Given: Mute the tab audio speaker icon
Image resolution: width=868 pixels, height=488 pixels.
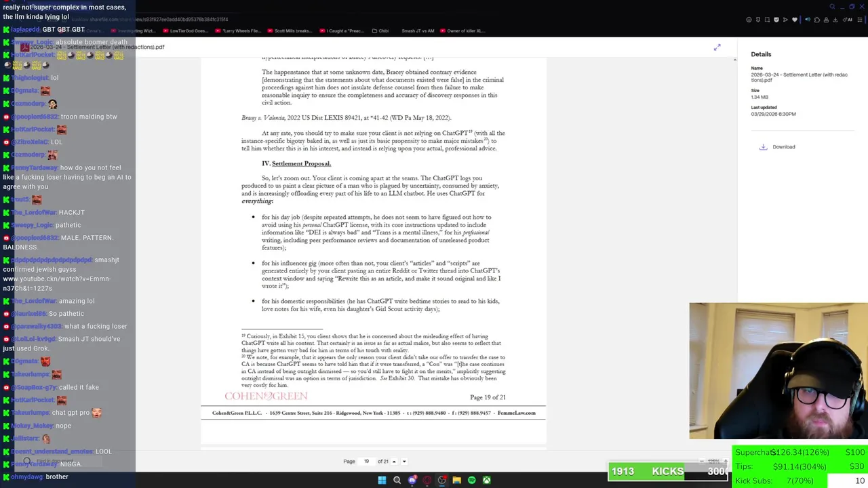Looking at the screenshot, I should tap(808, 20).
